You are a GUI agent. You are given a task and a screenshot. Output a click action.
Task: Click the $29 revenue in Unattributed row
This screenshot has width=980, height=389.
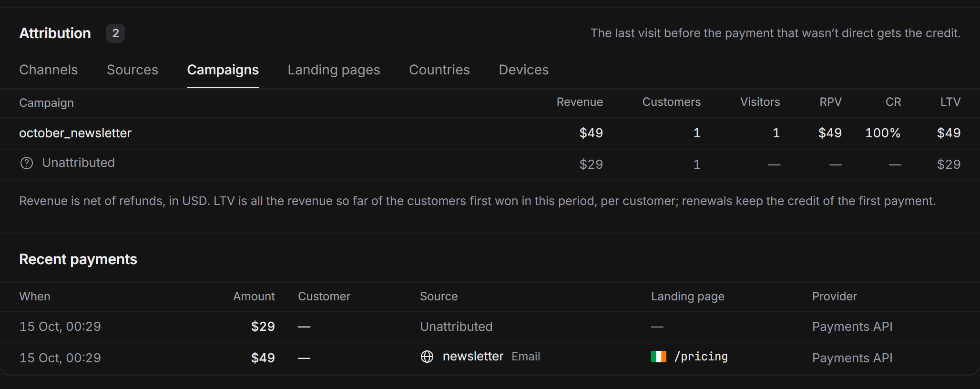(x=591, y=164)
